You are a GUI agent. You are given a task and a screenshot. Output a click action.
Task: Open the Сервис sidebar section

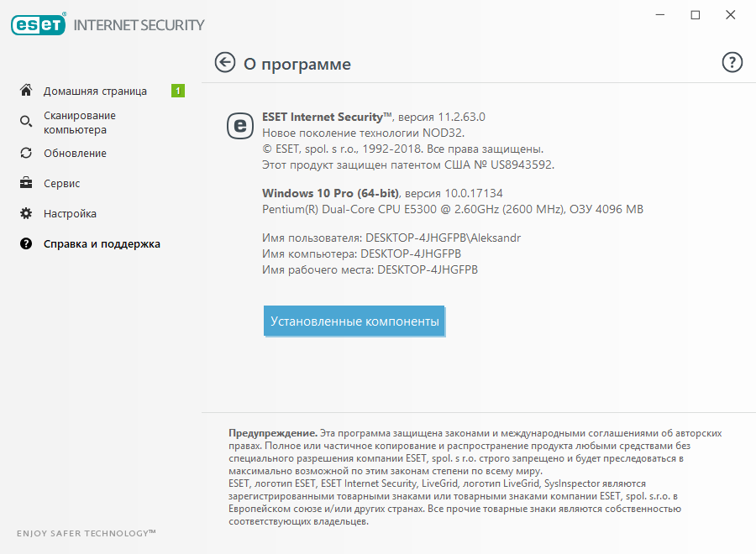[x=61, y=184]
